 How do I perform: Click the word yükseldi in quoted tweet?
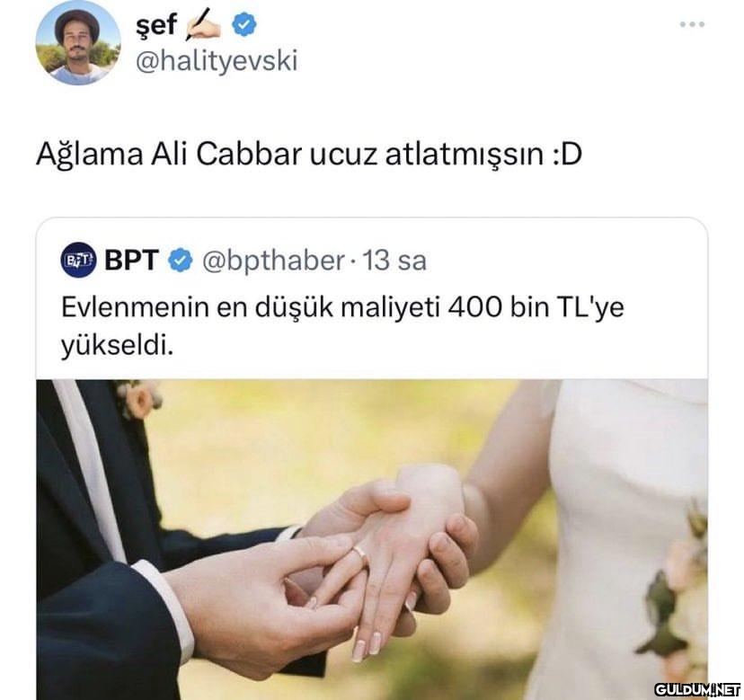coord(117,347)
